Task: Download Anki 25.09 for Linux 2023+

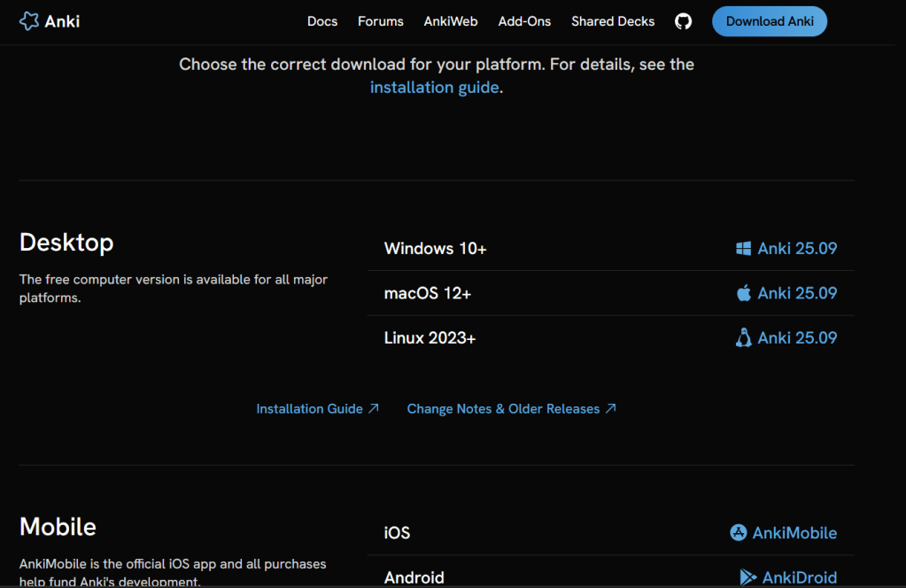Action: click(797, 337)
